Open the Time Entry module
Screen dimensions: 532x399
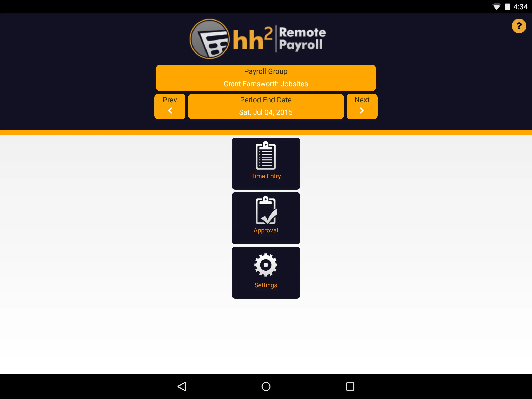[x=265, y=163]
